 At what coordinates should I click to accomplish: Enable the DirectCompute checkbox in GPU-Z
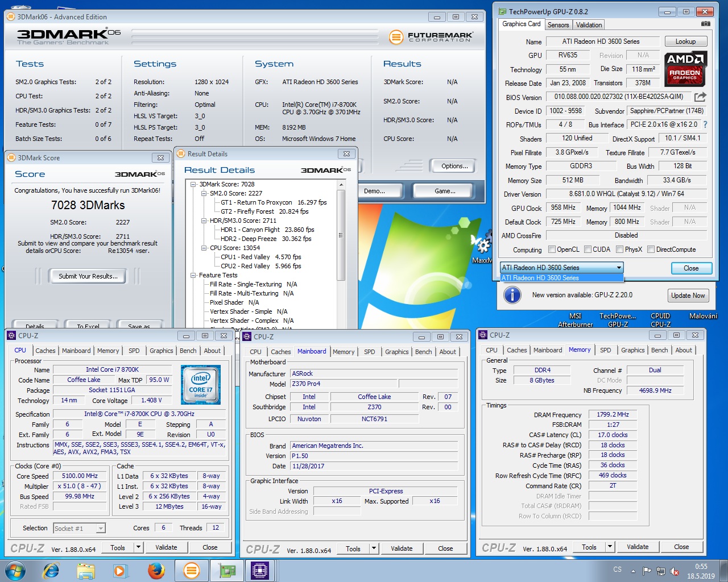651,250
